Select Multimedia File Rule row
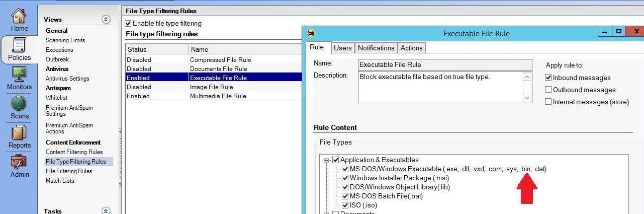The height and width of the screenshot is (214, 644). pyautogui.click(x=214, y=96)
